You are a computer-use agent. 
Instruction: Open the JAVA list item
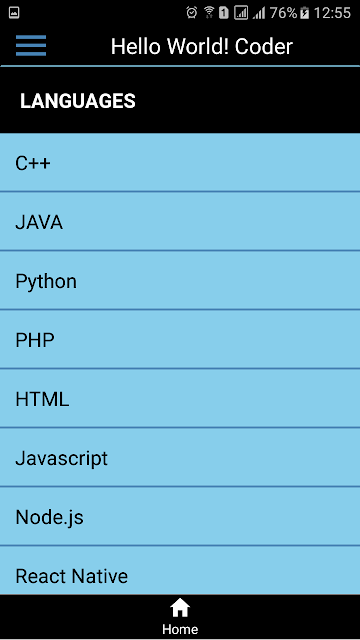[x=180, y=221]
